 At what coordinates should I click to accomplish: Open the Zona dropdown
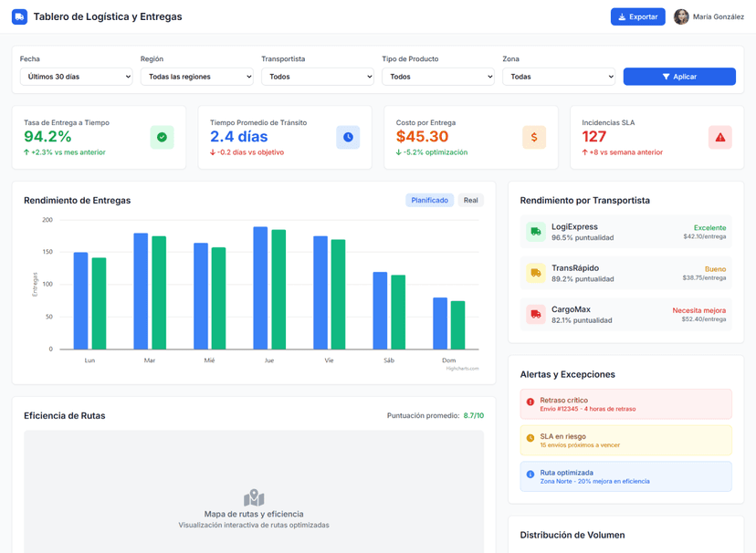(x=559, y=77)
